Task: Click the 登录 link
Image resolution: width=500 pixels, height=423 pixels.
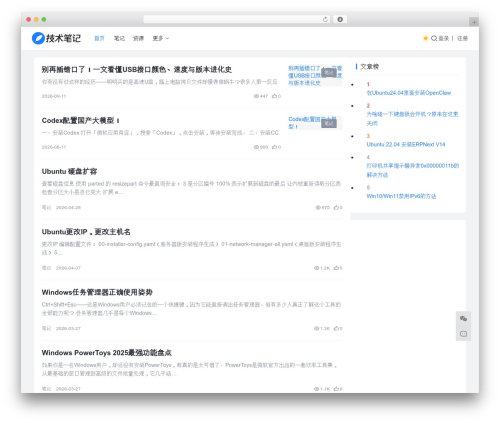Action: click(443, 38)
